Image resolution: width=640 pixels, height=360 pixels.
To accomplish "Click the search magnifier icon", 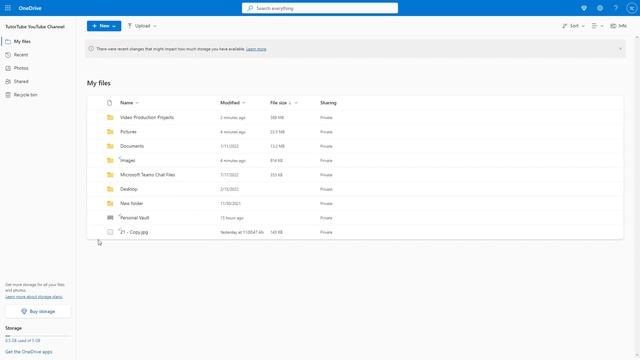I will click(250, 8).
